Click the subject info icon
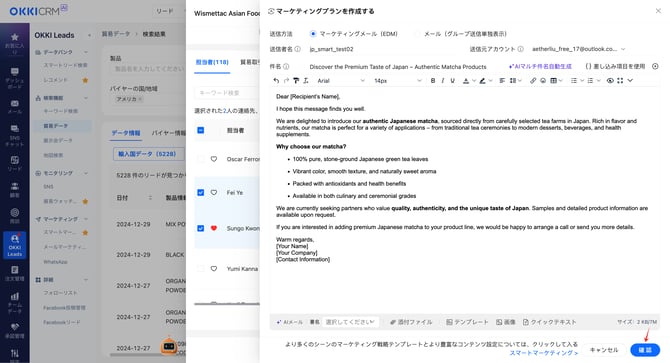670x363 pixels. (286, 67)
